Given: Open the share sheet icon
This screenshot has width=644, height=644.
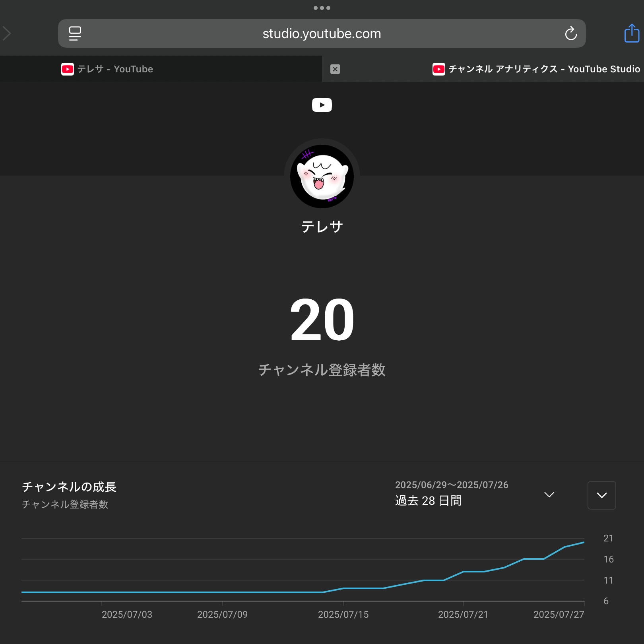Looking at the screenshot, I should (631, 33).
